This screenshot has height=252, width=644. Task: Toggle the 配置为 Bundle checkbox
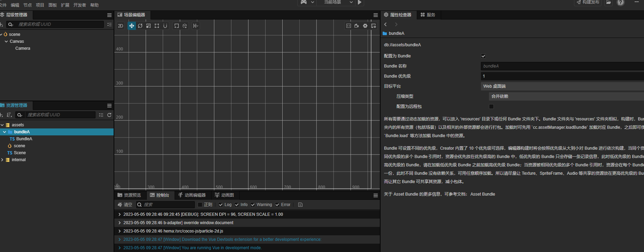[x=483, y=56]
